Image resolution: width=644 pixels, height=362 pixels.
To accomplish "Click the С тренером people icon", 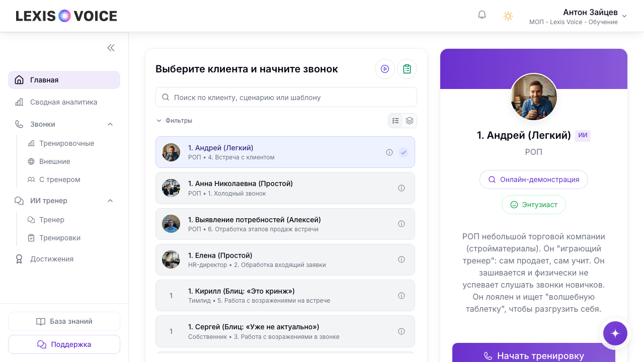I will [x=31, y=179].
